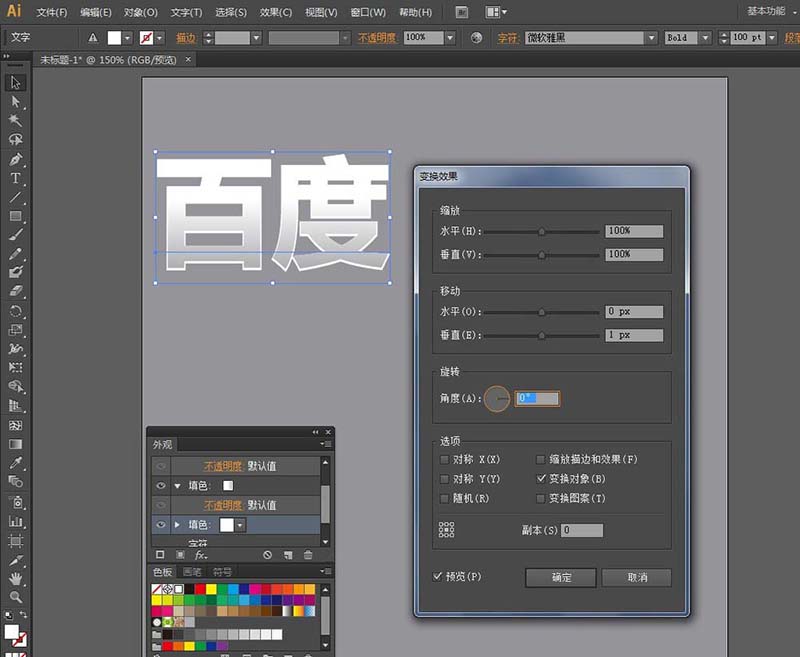The width and height of the screenshot is (800, 657).
Task: Select the Selection tool (black arrow)
Action: (x=15, y=83)
